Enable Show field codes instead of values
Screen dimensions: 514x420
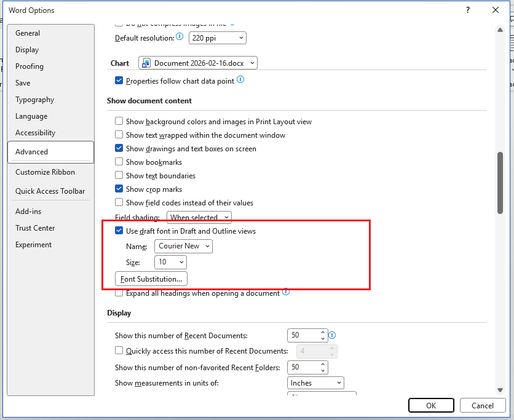[x=119, y=202]
